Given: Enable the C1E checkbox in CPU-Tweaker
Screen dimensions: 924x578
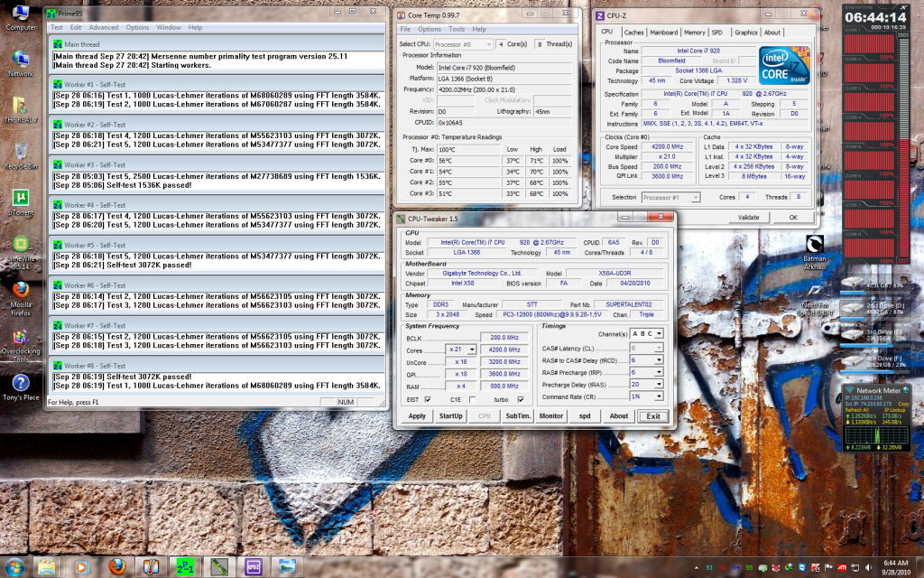Looking at the screenshot, I should pos(472,400).
